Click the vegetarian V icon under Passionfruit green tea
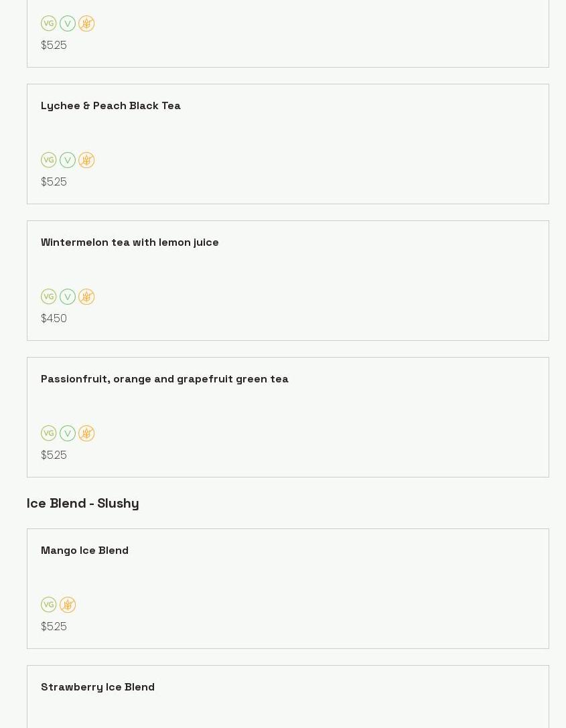Image resolution: width=566 pixels, height=728 pixels. [x=68, y=433]
